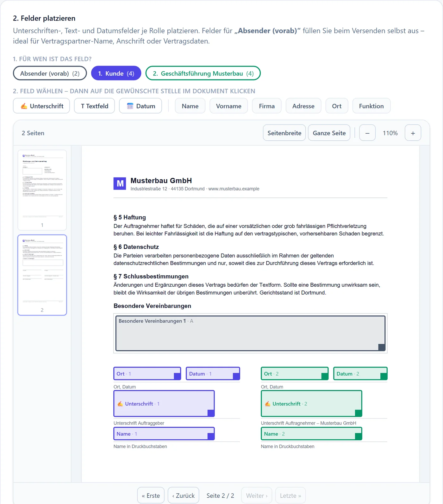This screenshot has height=504, width=443.
Task: Click the 110% zoom level text
Action: [390, 133]
